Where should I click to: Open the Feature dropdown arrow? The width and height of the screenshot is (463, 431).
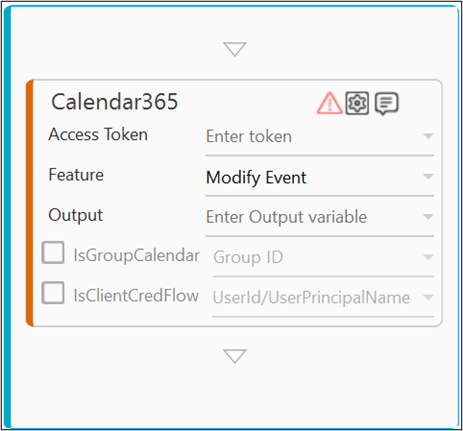click(428, 176)
